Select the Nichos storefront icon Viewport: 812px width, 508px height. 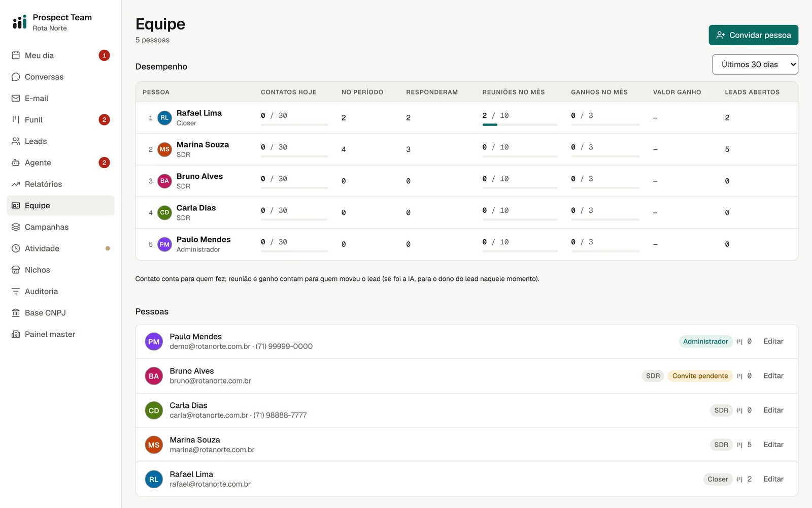click(x=16, y=270)
